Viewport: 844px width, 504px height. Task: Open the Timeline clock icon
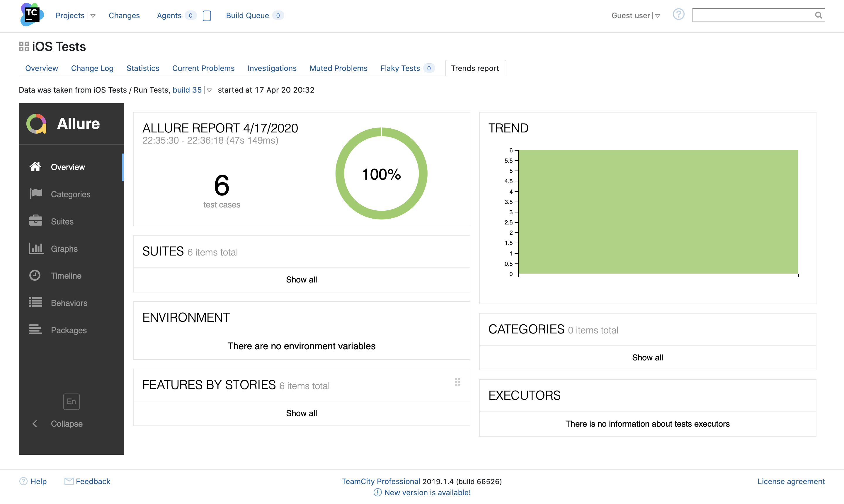pyautogui.click(x=35, y=275)
